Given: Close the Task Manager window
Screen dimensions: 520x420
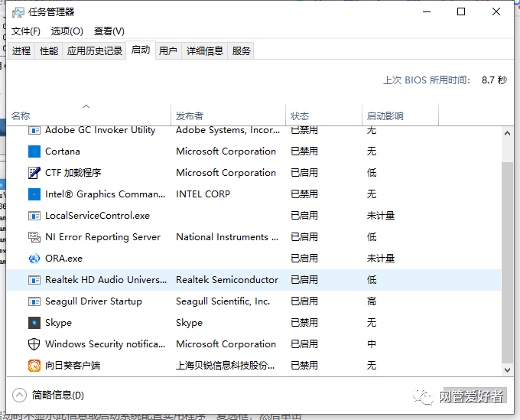Looking at the screenshot, I should [496, 12].
